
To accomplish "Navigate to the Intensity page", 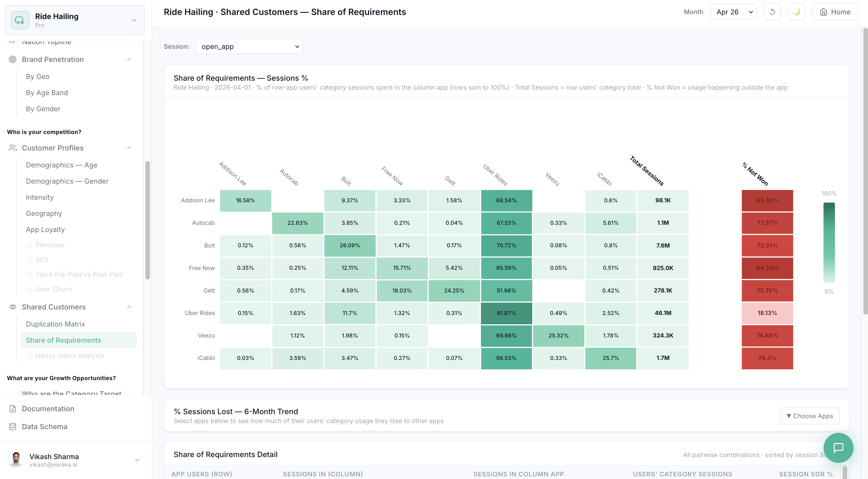I will [x=40, y=197].
